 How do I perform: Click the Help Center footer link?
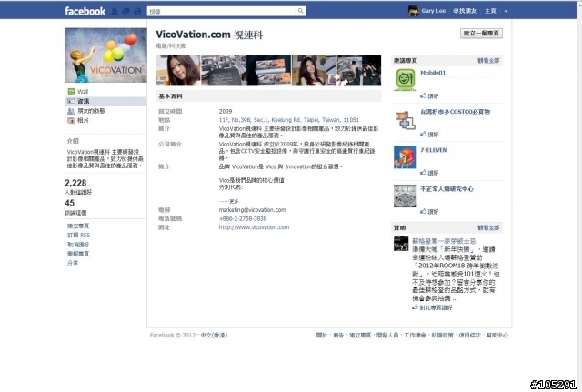497,335
